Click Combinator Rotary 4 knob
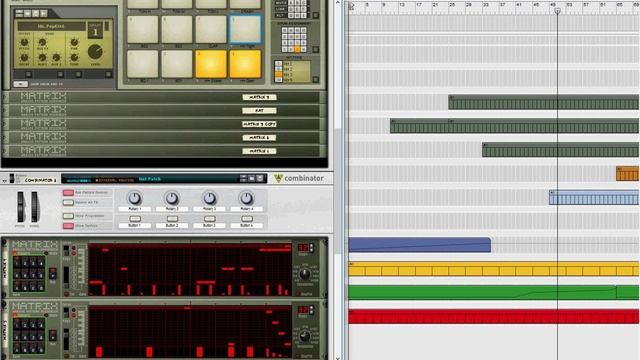 (x=247, y=198)
